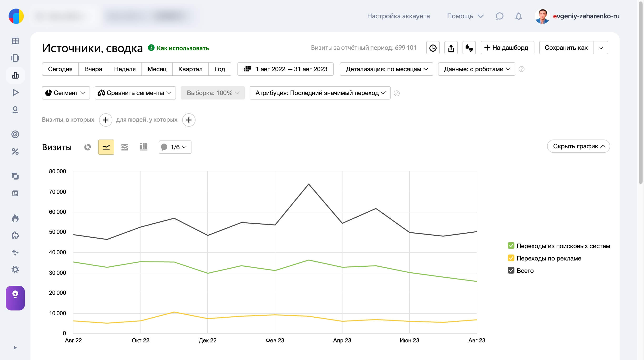Click the date range picker field
This screenshot has height=360, width=644.
[x=285, y=69]
